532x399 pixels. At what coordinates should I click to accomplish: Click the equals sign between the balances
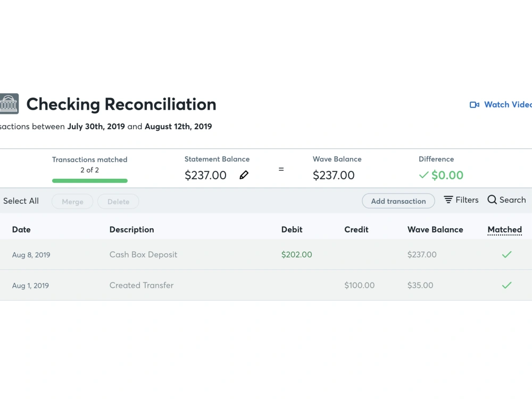pyautogui.click(x=281, y=170)
